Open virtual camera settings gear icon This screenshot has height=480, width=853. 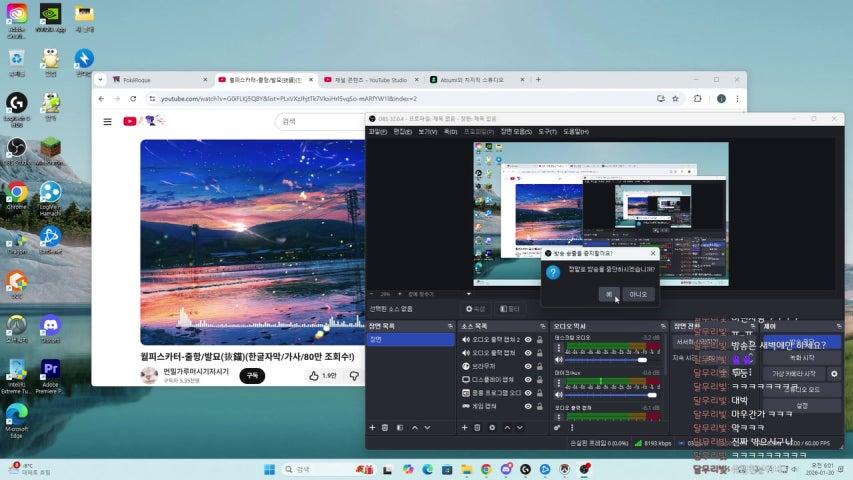coord(834,374)
